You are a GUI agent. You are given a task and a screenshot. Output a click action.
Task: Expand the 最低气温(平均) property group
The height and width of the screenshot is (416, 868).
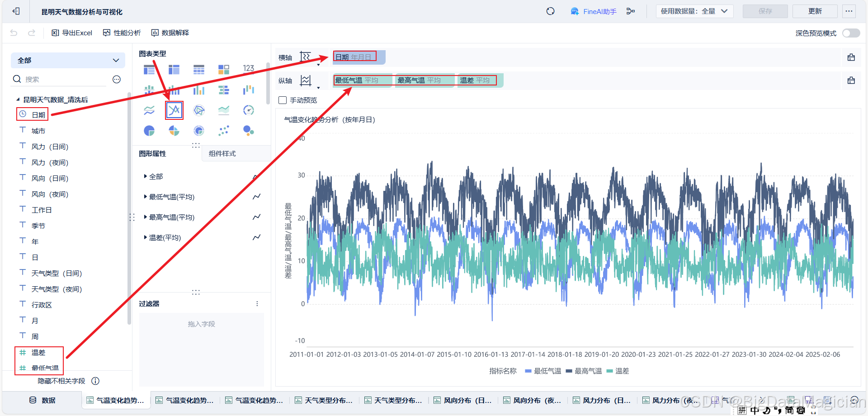[x=145, y=197]
